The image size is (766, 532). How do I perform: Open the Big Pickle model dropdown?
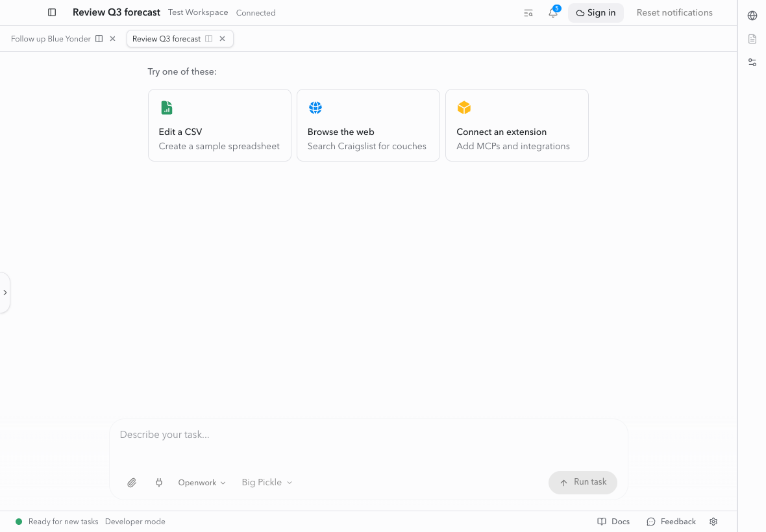pos(267,483)
